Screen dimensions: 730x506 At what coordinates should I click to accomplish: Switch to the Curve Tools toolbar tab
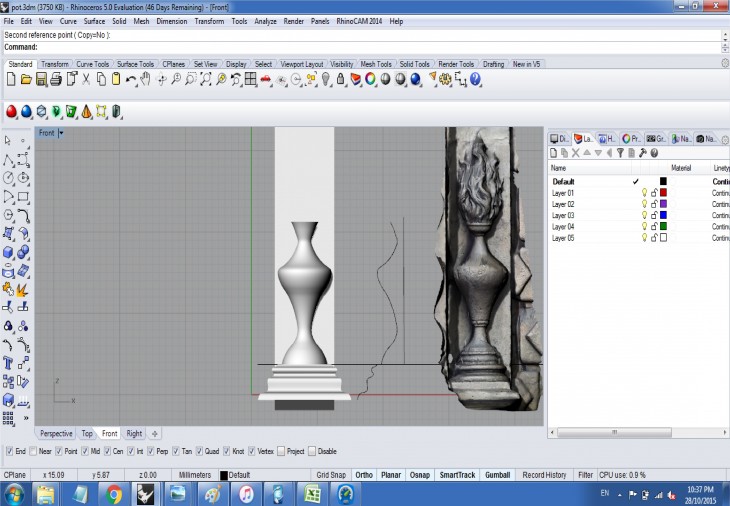(x=93, y=64)
